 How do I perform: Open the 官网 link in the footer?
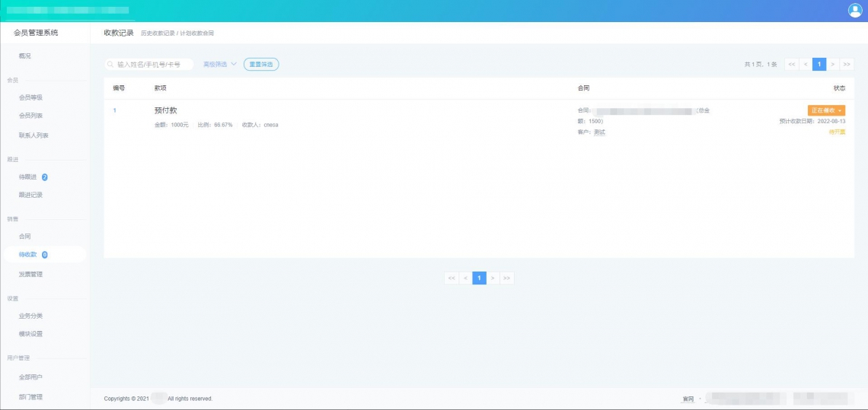pyautogui.click(x=688, y=399)
